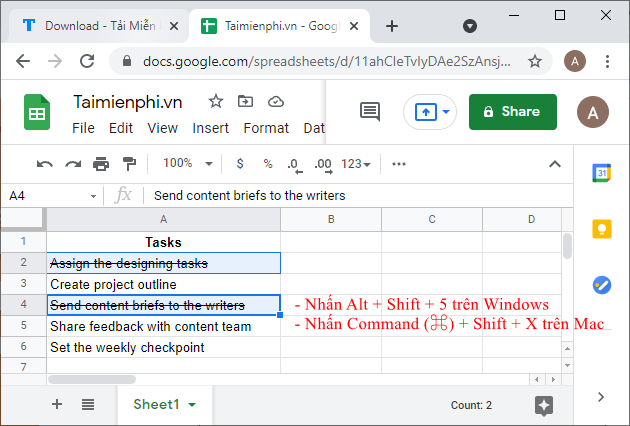Open Explore button at bottom right
The height and width of the screenshot is (426, 630).
pyautogui.click(x=544, y=405)
